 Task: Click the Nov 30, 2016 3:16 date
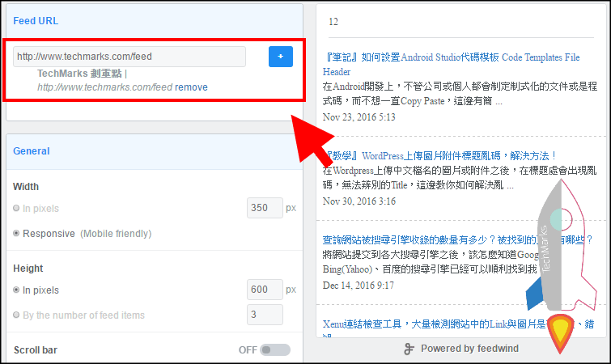click(359, 201)
